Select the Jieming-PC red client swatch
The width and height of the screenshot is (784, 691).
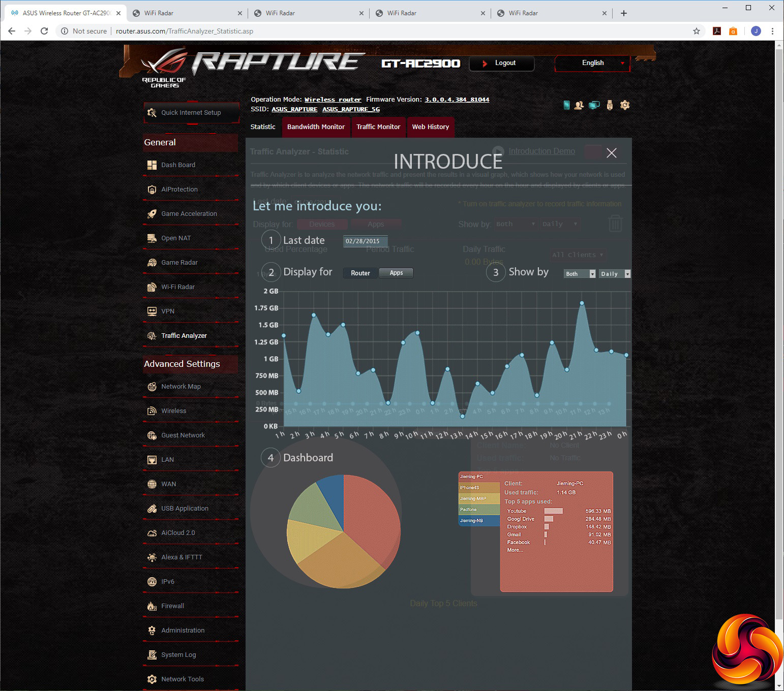point(479,477)
